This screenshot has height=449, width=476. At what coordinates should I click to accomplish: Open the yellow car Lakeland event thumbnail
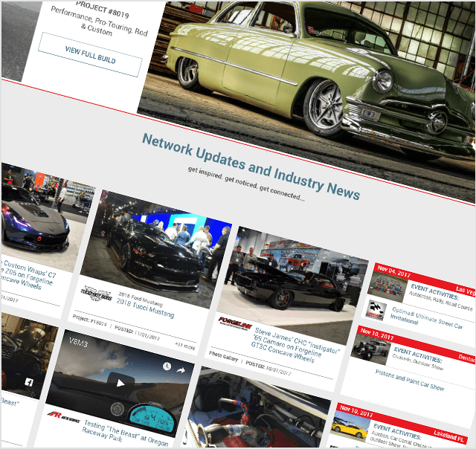point(351,427)
